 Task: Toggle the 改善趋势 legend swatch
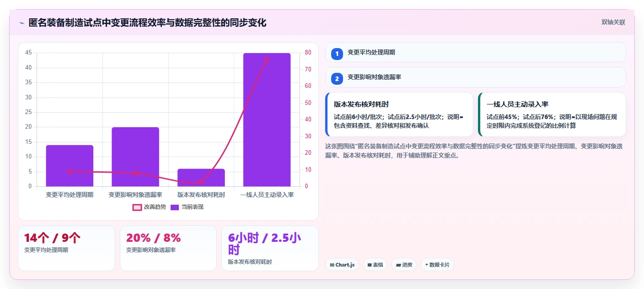pos(137,207)
